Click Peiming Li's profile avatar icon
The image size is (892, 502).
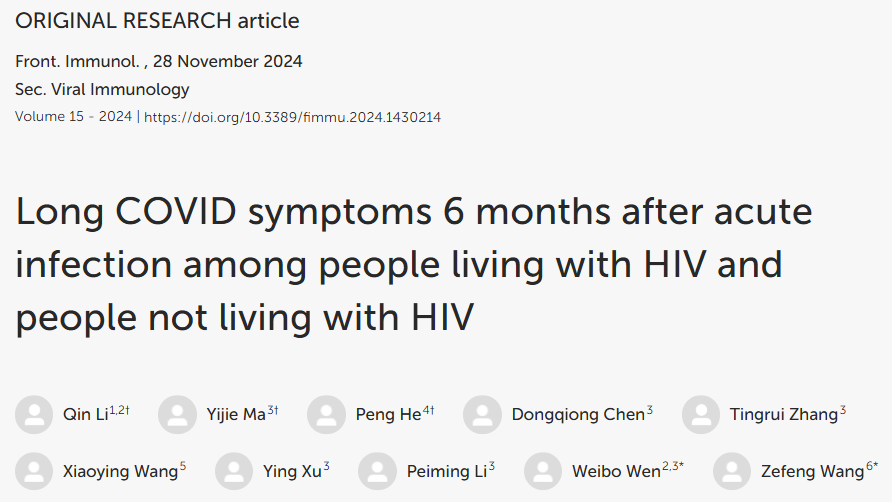coord(377,471)
